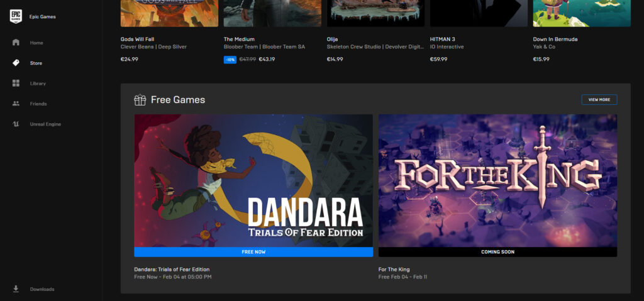Open the Gods Will Fall cover image
Viewport: 644px width, 301px height.
point(170,13)
